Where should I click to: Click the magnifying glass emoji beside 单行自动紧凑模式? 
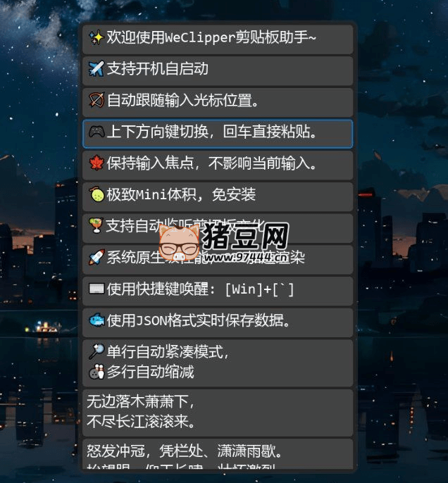click(x=97, y=352)
